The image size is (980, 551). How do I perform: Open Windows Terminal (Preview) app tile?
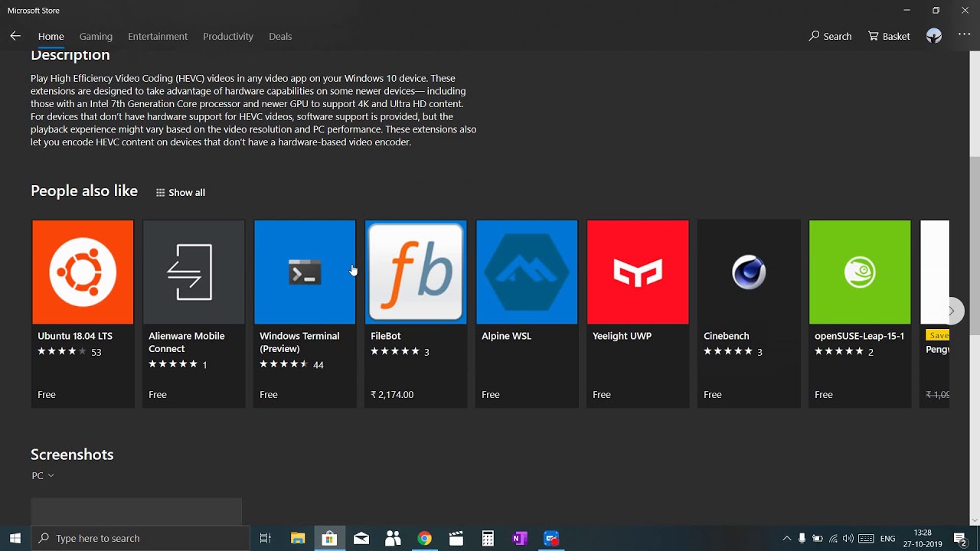[x=305, y=314]
